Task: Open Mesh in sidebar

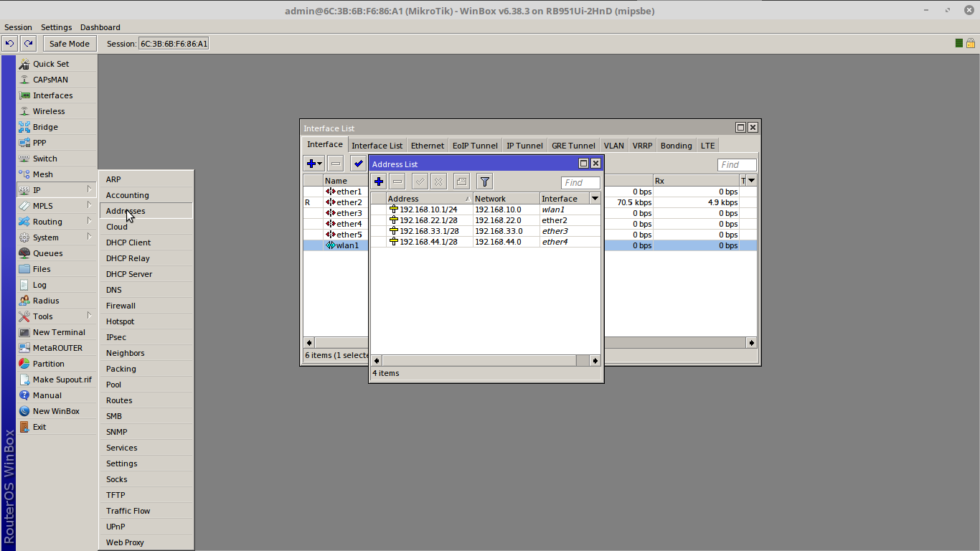Action: click(x=57, y=174)
